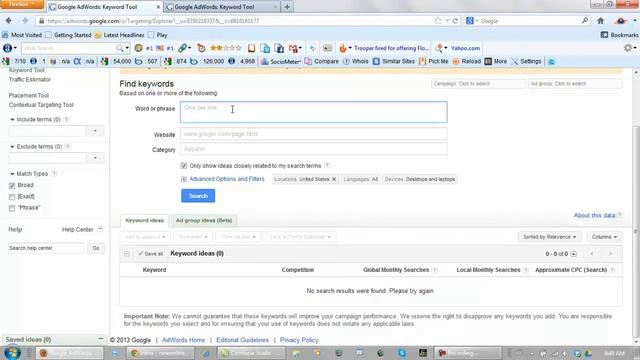The width and height of the screenshot is (640, 360).
Task: Toggle the select-all keywords checkbox
Action: [127, 253]
